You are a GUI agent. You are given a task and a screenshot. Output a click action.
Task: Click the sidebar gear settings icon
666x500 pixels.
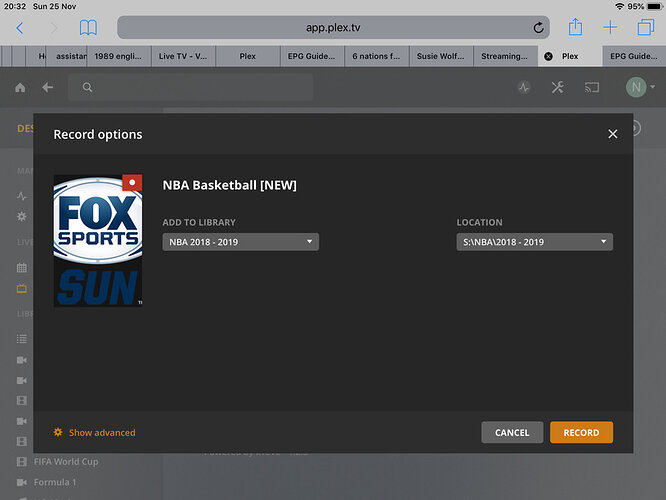[22, 216]
